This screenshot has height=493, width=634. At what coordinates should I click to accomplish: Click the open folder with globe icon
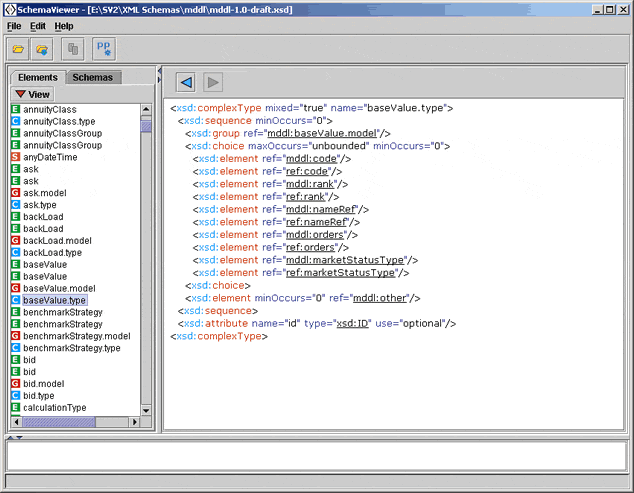(42, 49)
